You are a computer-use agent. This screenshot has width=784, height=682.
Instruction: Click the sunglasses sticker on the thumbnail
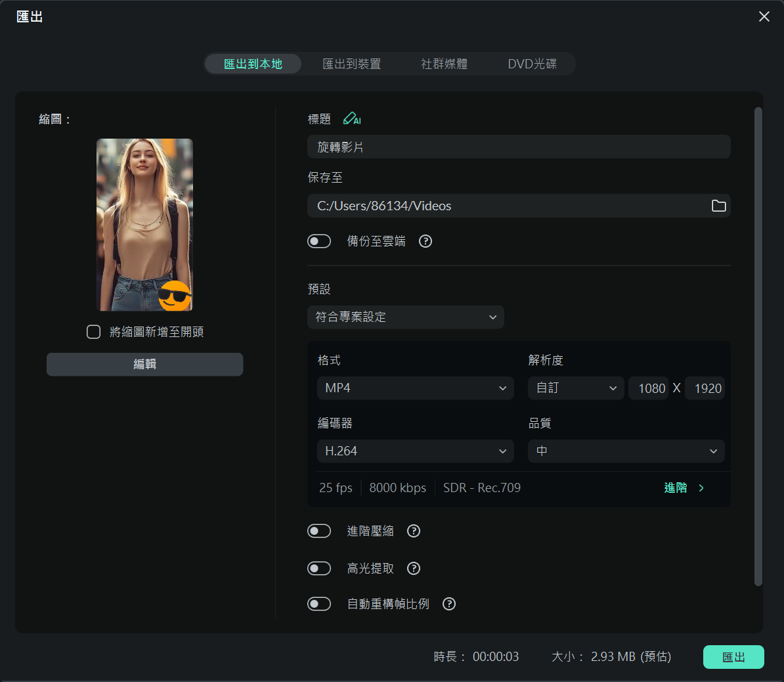tap(175, 296)
